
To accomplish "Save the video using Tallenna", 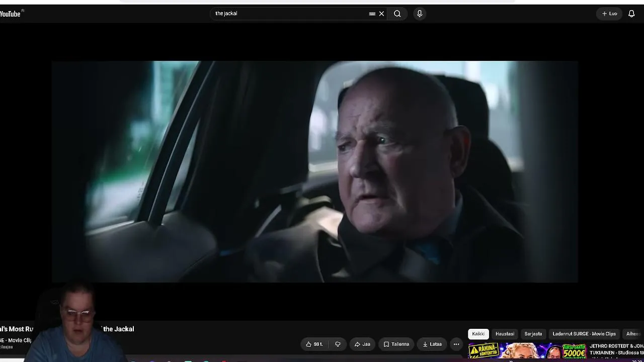I will coord(396,344).
